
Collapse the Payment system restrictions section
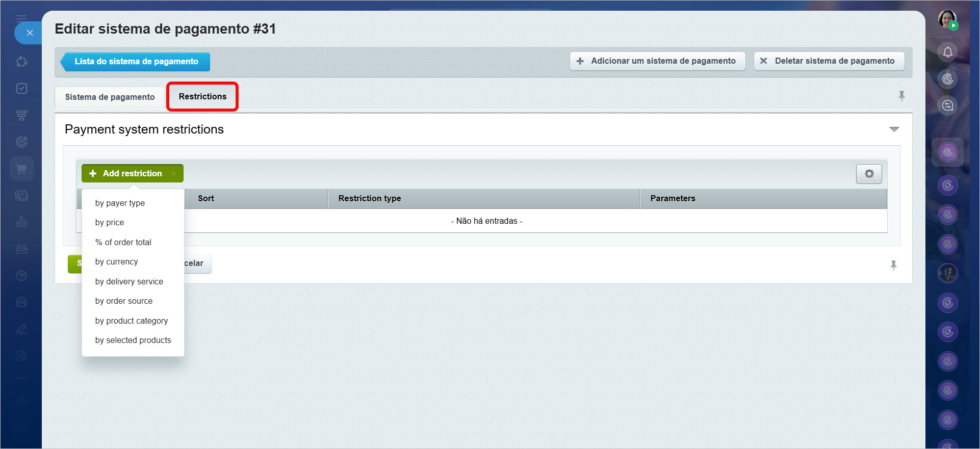coord(894,129)
